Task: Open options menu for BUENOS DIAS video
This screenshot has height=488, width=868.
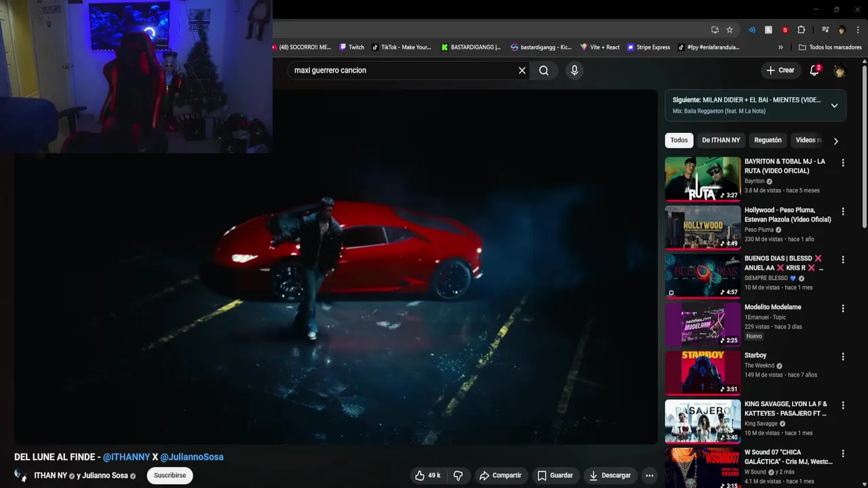Action: [x=843, y=260]
